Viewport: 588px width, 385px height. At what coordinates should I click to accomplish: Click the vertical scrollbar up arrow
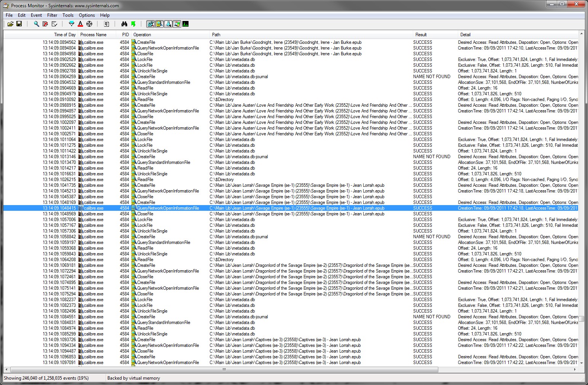click(582, 34)
